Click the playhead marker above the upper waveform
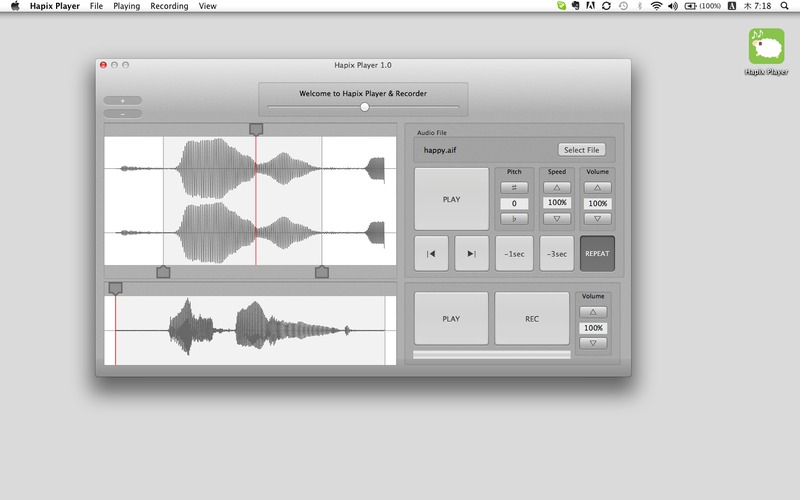800x500 pixels. pyautogui.click(x=256, y=129)
